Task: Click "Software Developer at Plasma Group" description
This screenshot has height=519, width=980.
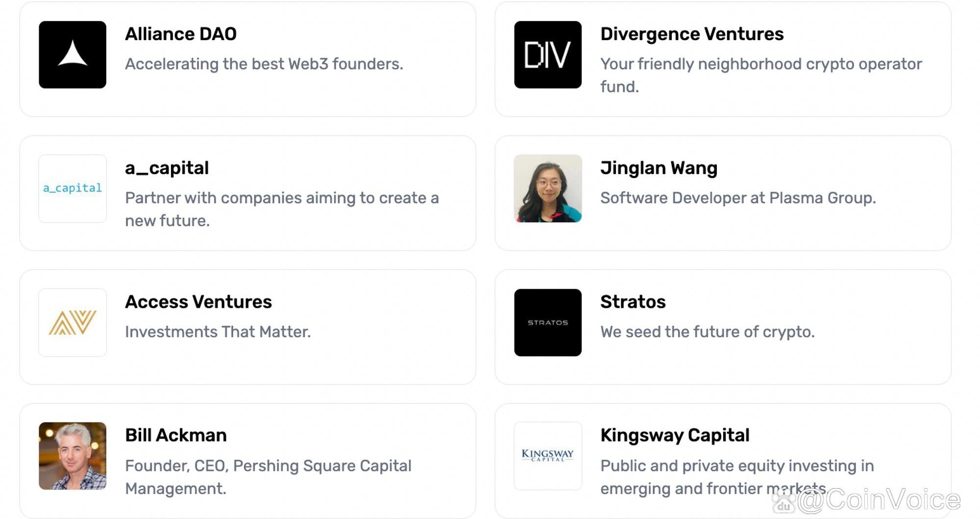Action: [738, 198]
